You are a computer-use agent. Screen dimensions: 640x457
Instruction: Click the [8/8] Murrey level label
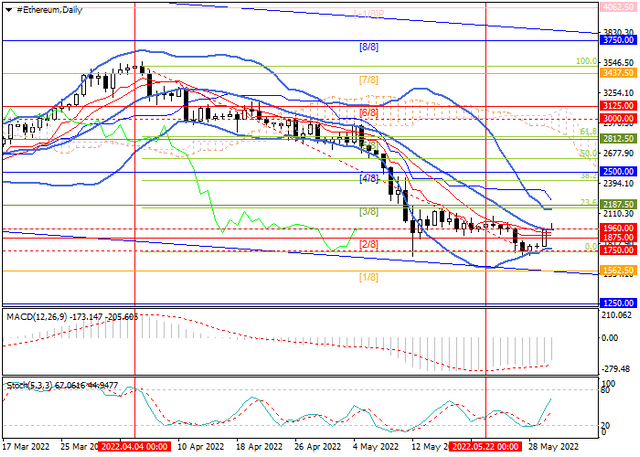point(369,47)
